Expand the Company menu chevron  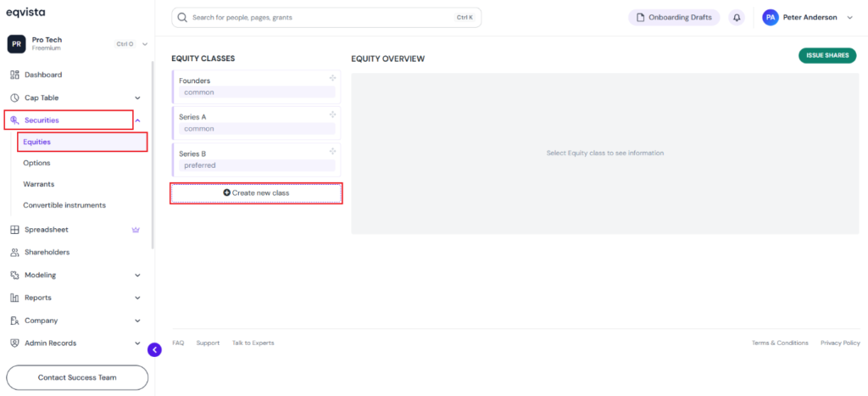138,321
